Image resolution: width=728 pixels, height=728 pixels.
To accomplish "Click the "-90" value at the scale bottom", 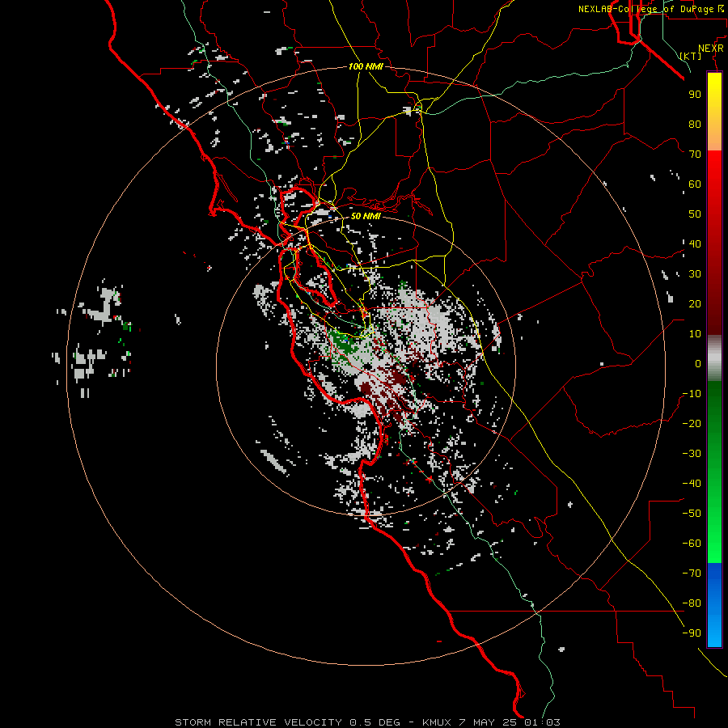I will (x=692, y=633).
